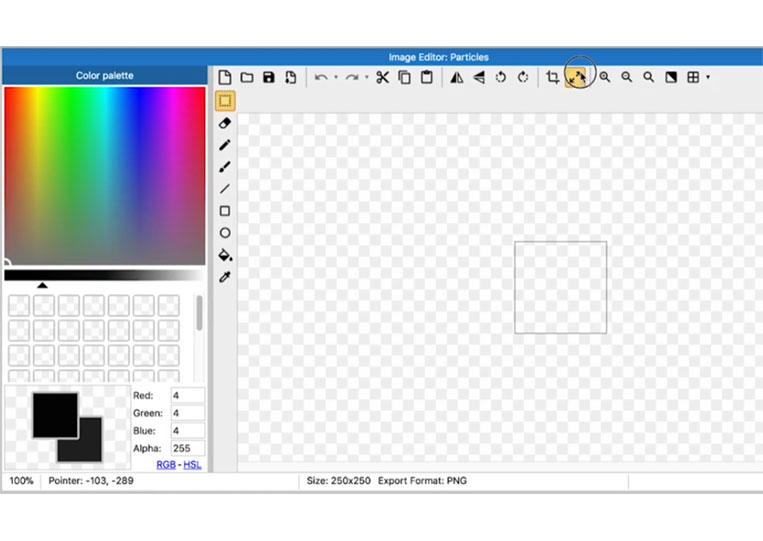This screenshot has height=541, width=763.
Task: Edit the Alpha value field
Action: click(x=188, y=448)
